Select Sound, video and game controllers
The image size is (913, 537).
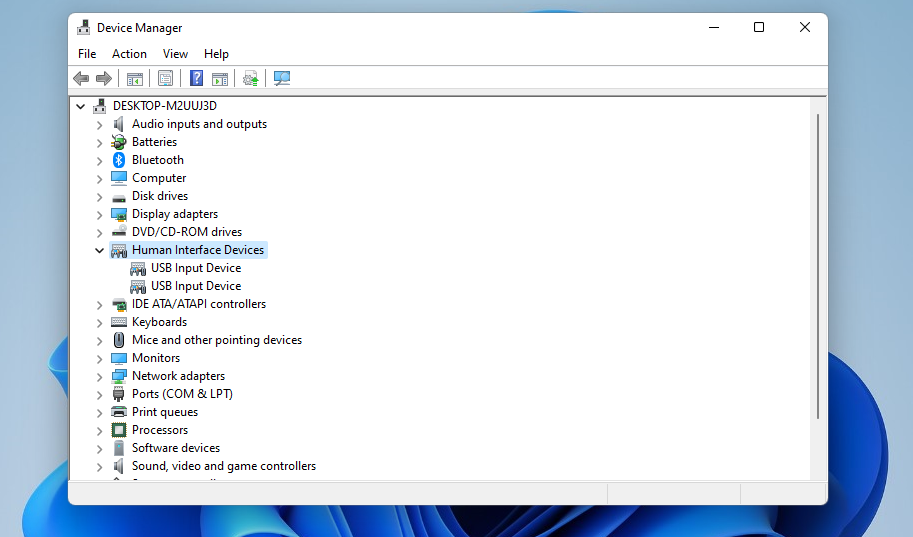pyautogui.click(x=223, y=466)
